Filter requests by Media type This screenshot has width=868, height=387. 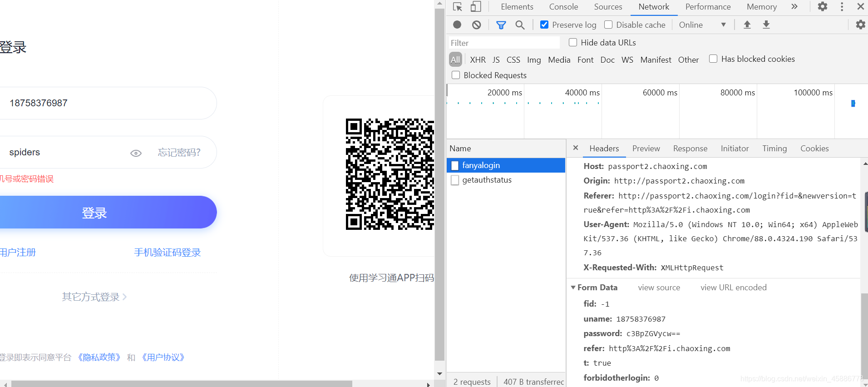point(559,60)
